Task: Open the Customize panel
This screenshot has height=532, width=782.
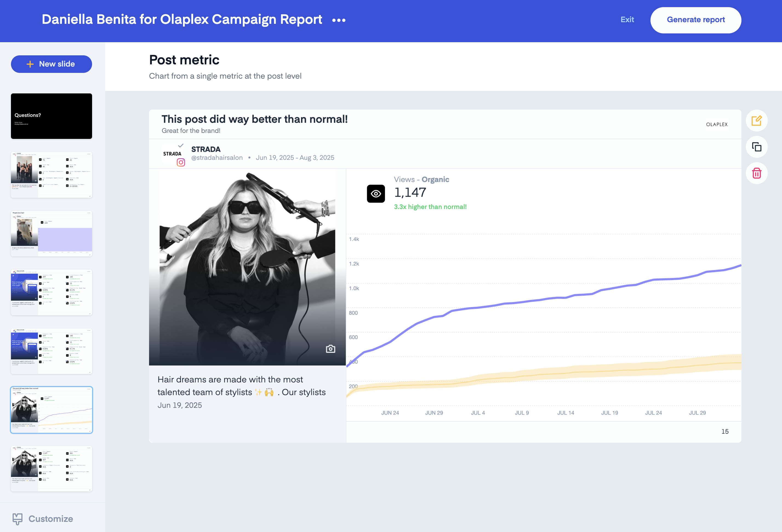Action: click(x=50, y=519)
